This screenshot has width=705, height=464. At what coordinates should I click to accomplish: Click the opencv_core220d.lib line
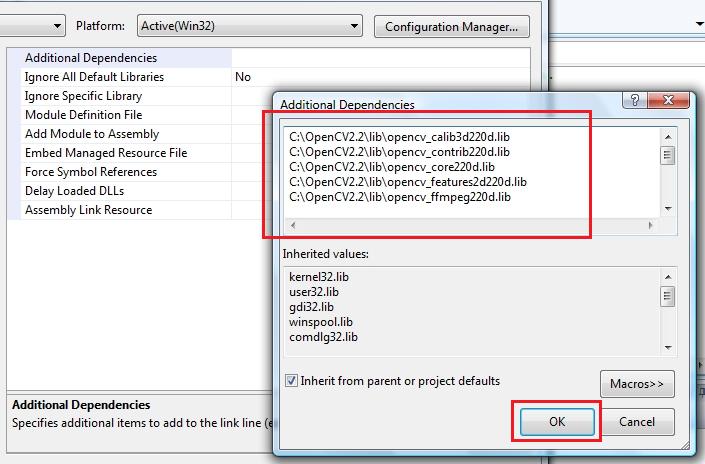[392, 167]
